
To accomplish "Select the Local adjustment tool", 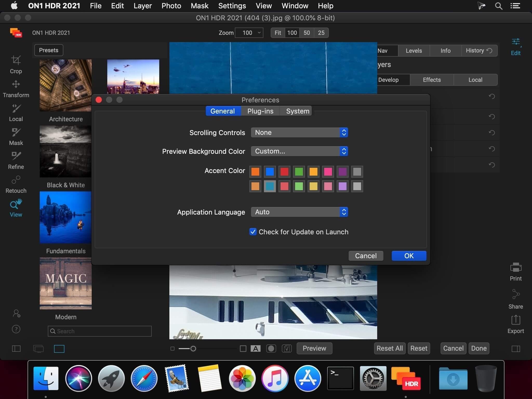I will (x=16, y=113).
